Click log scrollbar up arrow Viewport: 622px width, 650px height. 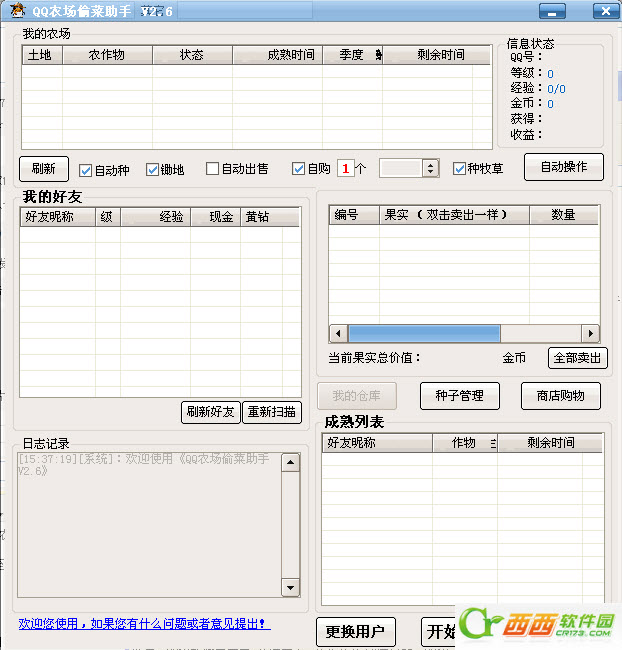click(x=290, y=463)
